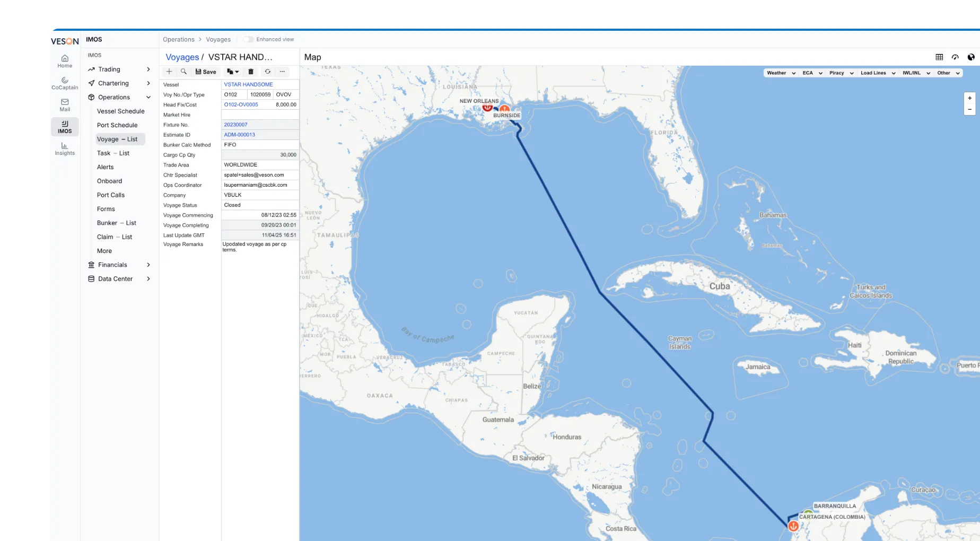Open head fixture O102-OV0005 link
980x541 pixels.
[x=241, y=104]
